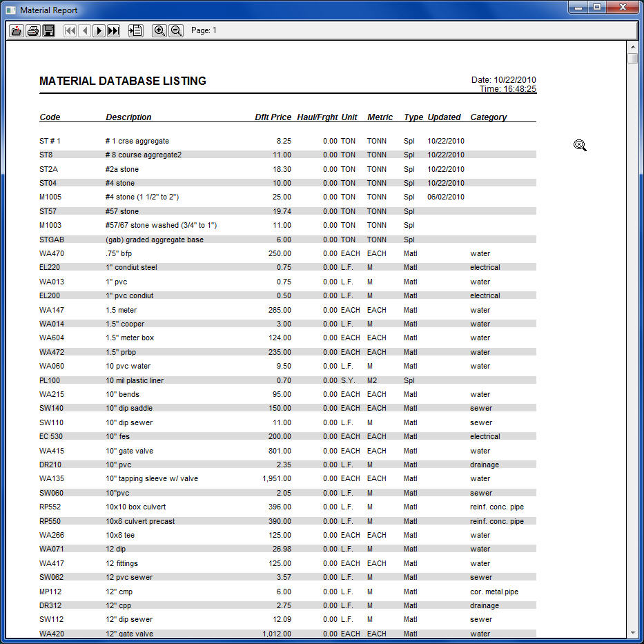
Task: Select '1" condiut steel' description
Action: point(131,267)
